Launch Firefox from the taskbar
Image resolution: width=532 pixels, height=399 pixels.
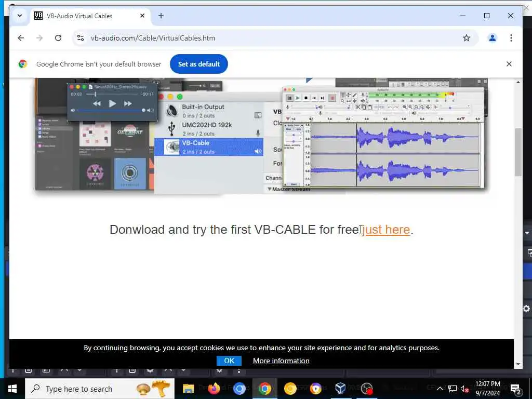point(214,389)
